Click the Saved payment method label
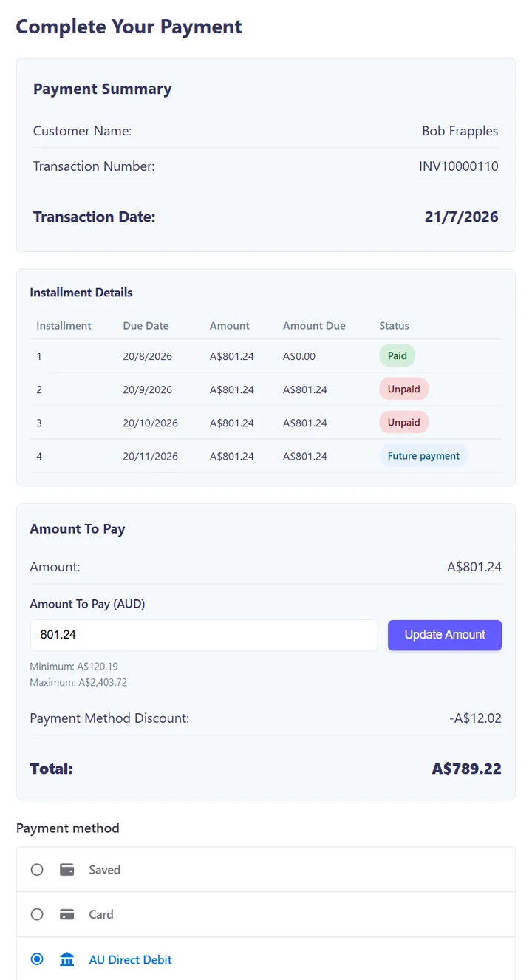 click(104, 870)
